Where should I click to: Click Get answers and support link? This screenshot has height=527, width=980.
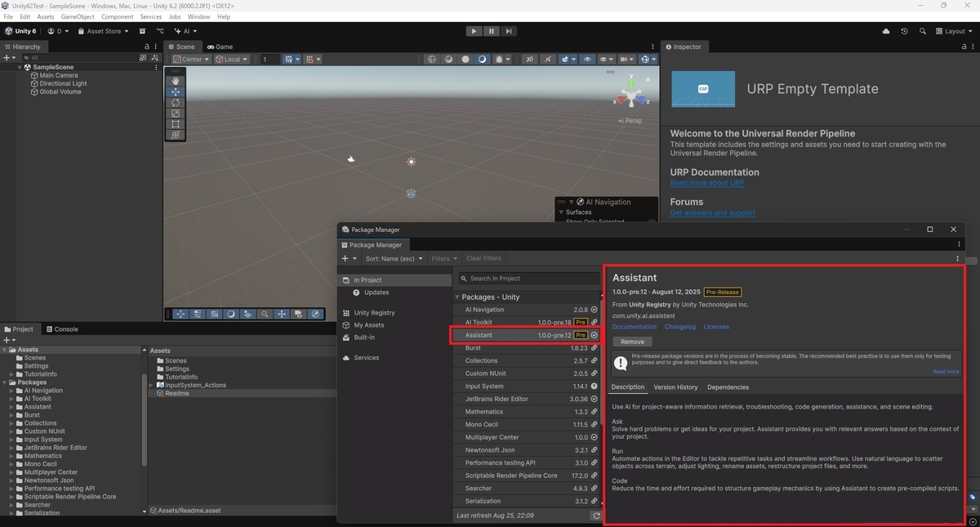click(x=712, y=213)
